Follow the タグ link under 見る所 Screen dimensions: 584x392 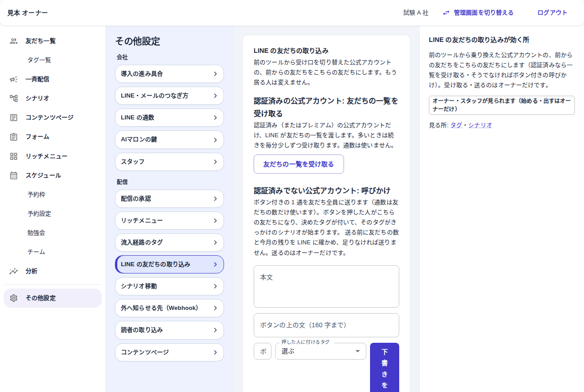[456, 125]
